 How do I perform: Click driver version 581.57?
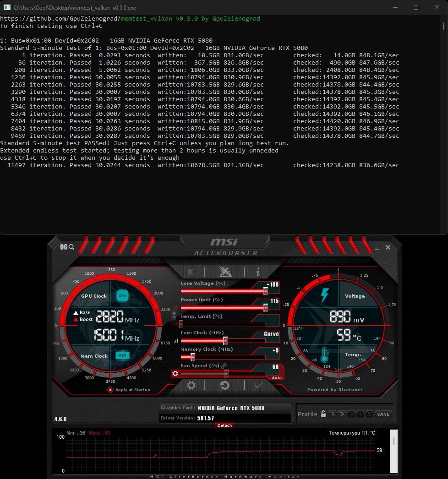(205, 418)
